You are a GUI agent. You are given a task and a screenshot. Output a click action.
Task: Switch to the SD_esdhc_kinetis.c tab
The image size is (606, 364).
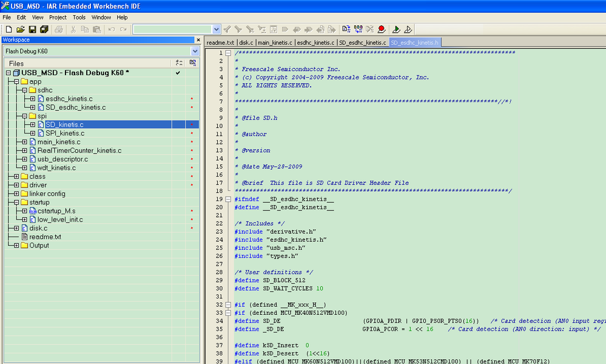[x=363, y=42]
